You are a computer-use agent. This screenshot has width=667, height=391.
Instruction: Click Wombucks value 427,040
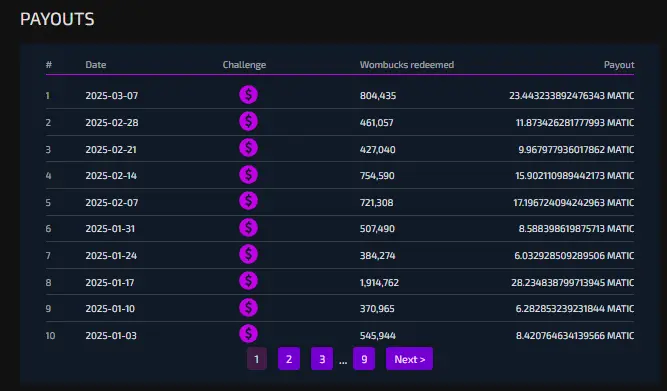(x=377, y=150)
